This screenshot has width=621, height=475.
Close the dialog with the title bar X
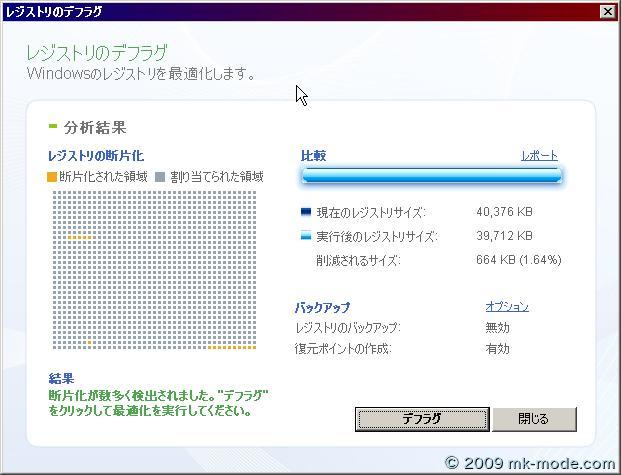coord(607,12)
